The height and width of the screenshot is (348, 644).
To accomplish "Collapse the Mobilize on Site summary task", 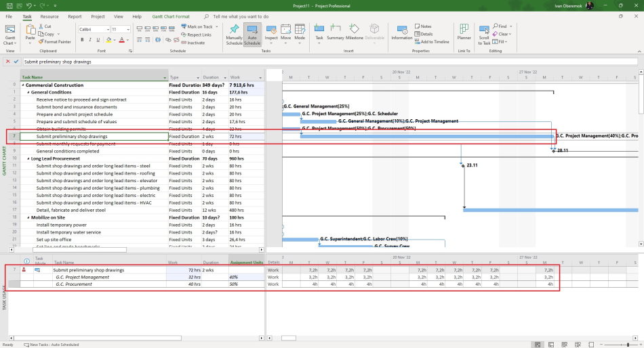I will (28, 217).
